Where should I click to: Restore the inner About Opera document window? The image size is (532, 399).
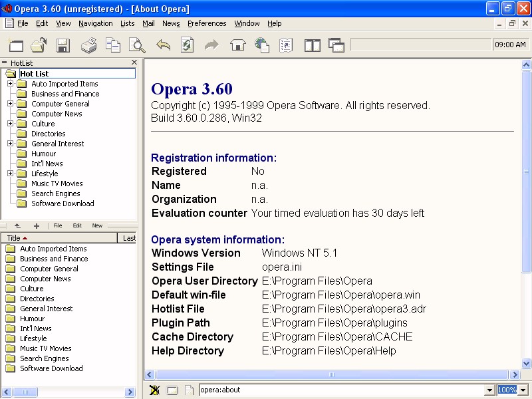click(x=512, y=23)
